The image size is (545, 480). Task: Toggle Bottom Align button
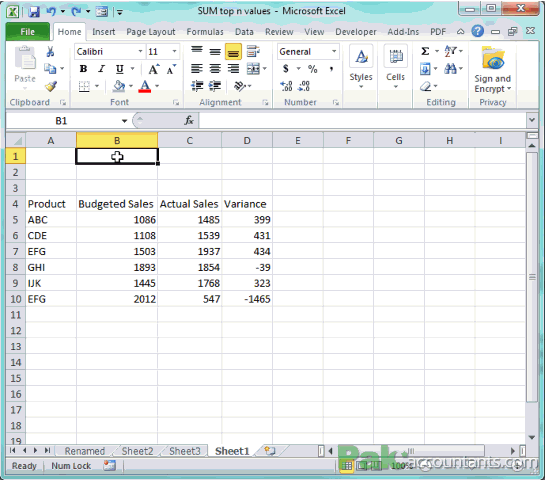(233, 52)
